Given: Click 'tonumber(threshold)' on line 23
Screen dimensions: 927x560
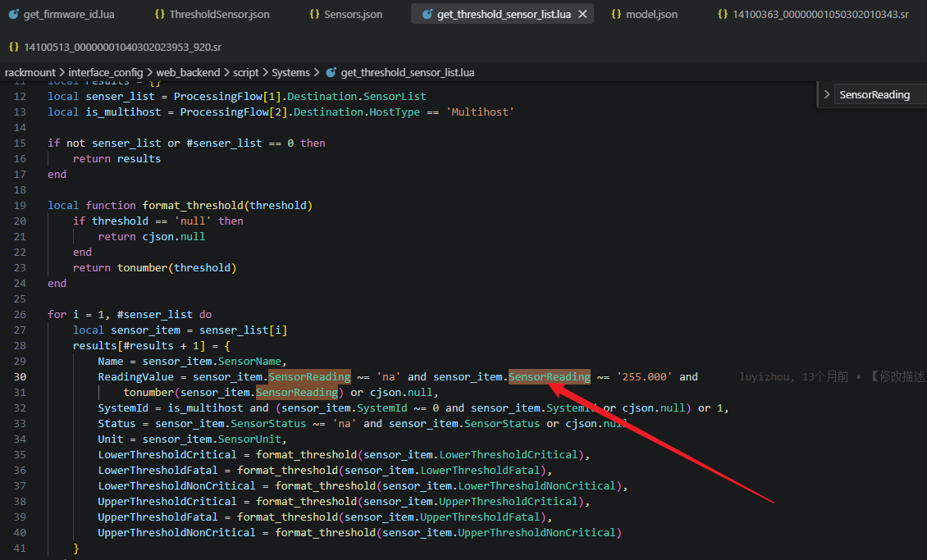Looking at the screenshot, I should point(176,268).
